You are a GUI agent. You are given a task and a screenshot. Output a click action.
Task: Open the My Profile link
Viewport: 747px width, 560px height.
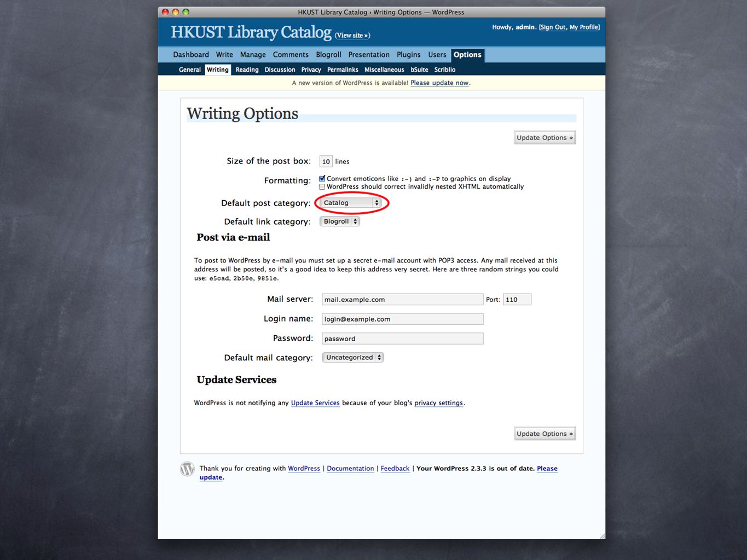584,27
